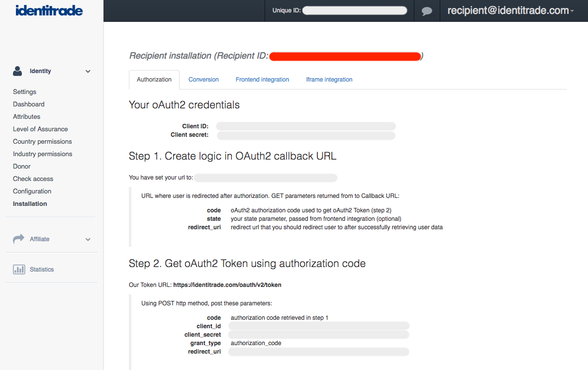
Task: Click the 'Step 1. Create logic in OAuth2 callback URL' heading
Action: coord(232,156)
